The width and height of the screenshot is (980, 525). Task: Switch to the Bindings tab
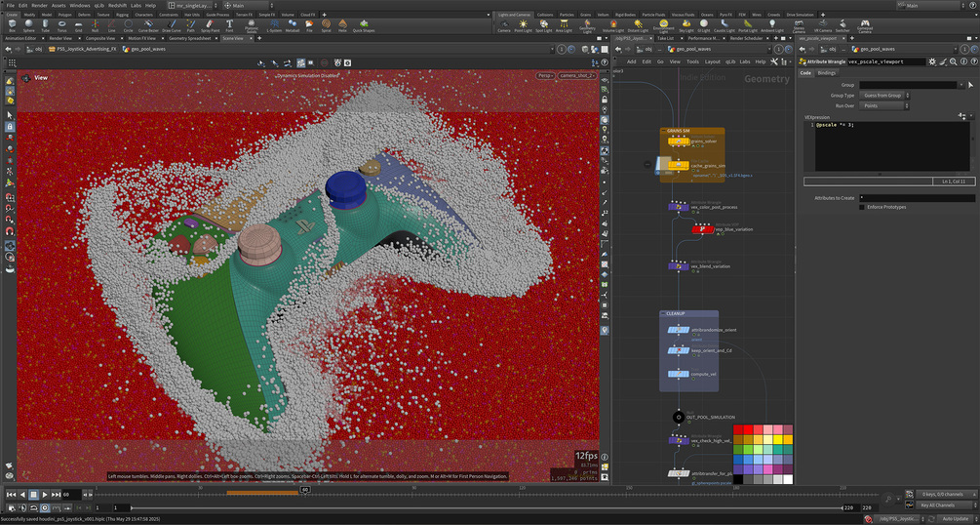(x=827, y=72)
